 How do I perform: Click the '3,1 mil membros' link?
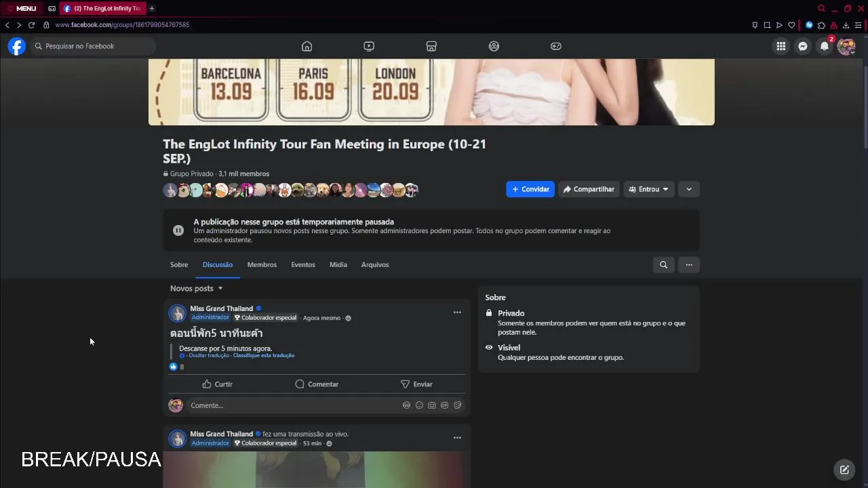point(243,174)
